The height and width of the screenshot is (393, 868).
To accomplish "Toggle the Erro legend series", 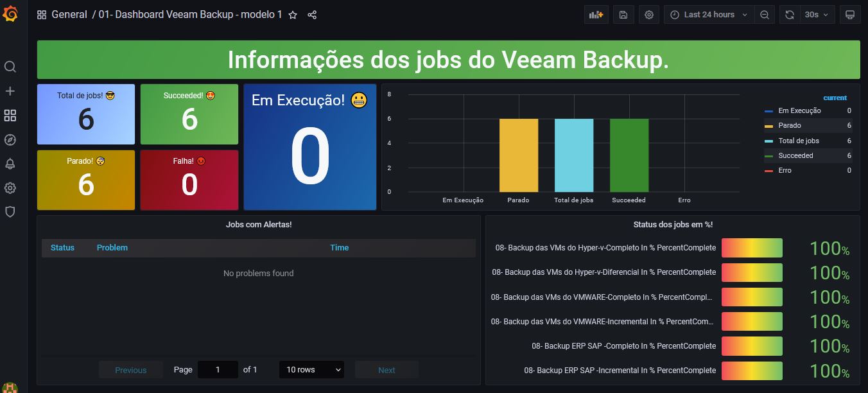I will [x=785, y=170].
